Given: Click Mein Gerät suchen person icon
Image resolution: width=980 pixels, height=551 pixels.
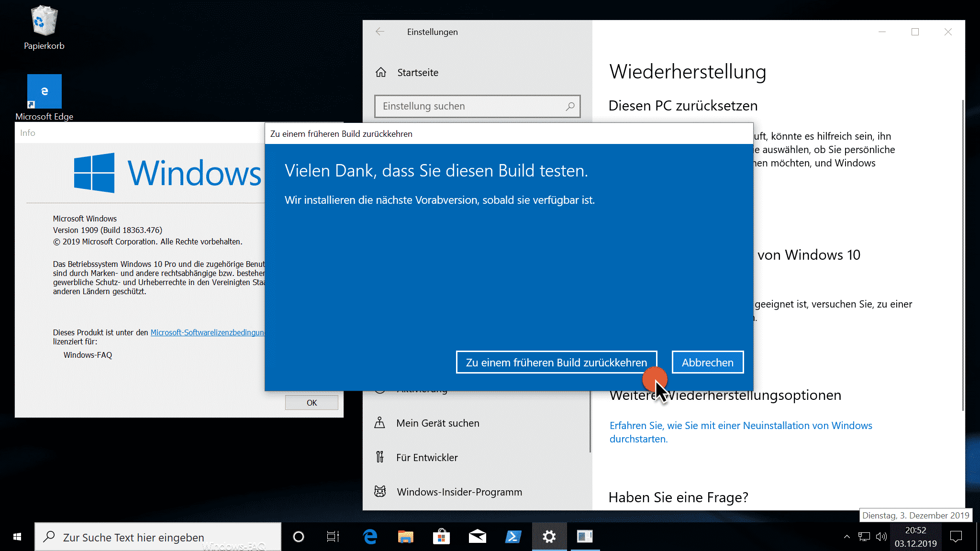Looking at the screenshot, I should click(x=380, y=422).
